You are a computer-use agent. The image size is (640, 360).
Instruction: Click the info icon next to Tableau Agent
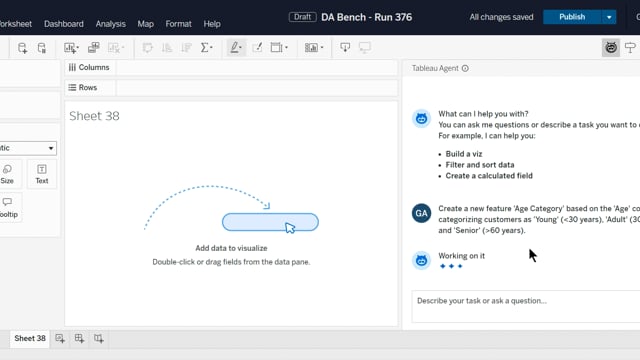coord(465,69)
